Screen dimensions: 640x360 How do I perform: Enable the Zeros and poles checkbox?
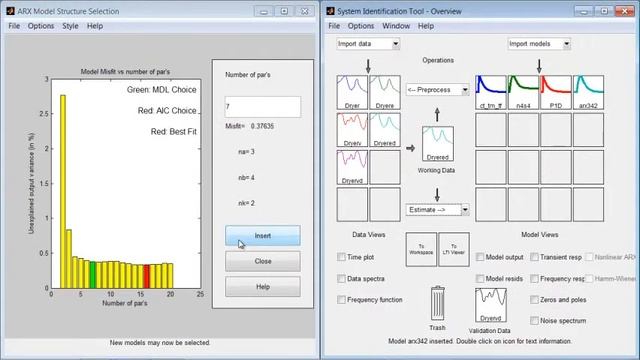[534, 300]
